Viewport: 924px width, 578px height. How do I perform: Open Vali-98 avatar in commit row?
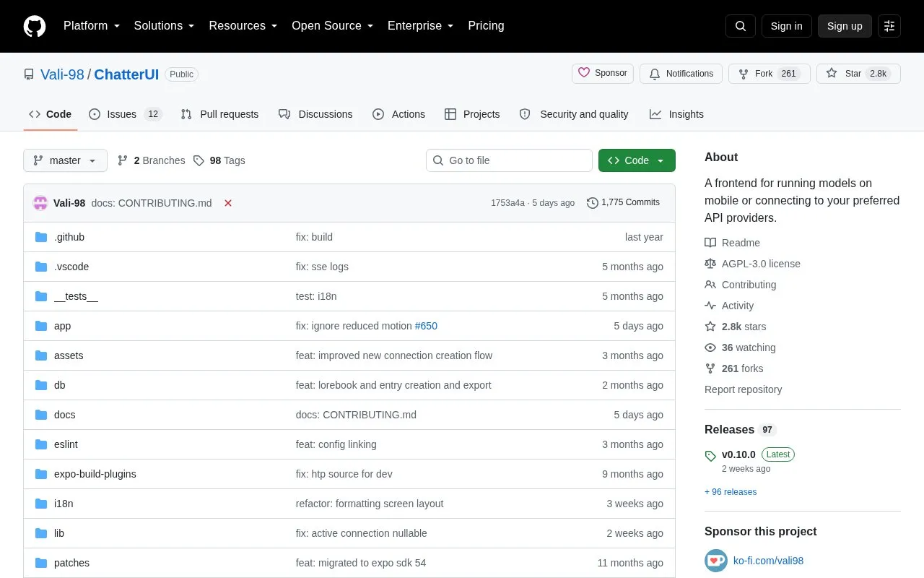click(40, 203)
